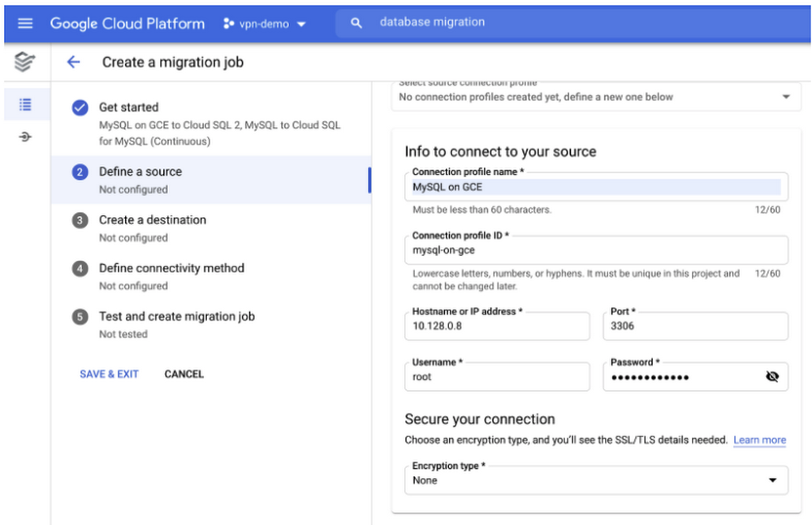Click the CANCEL button

pos(184,374)
